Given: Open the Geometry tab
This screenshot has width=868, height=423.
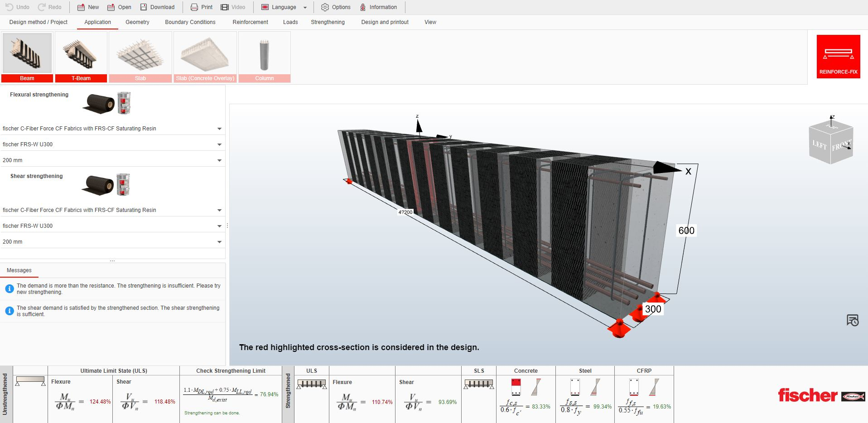Looking at the screenshot, I should (137, 22).
